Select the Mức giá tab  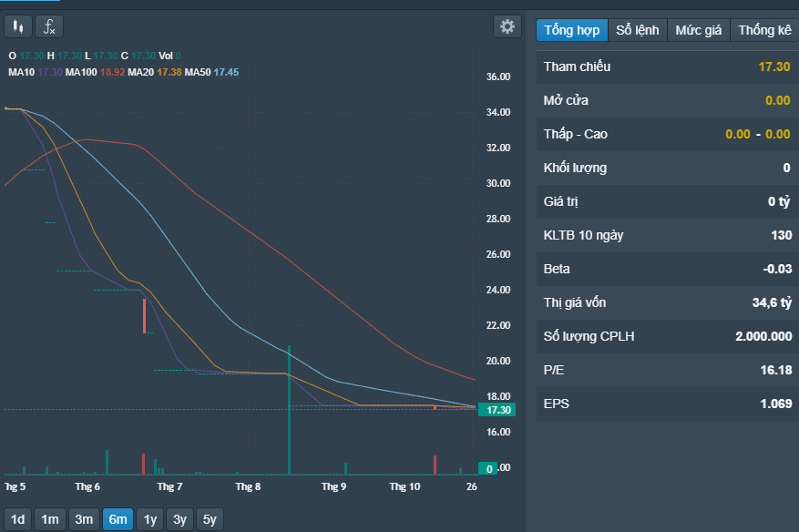[698, 30]
